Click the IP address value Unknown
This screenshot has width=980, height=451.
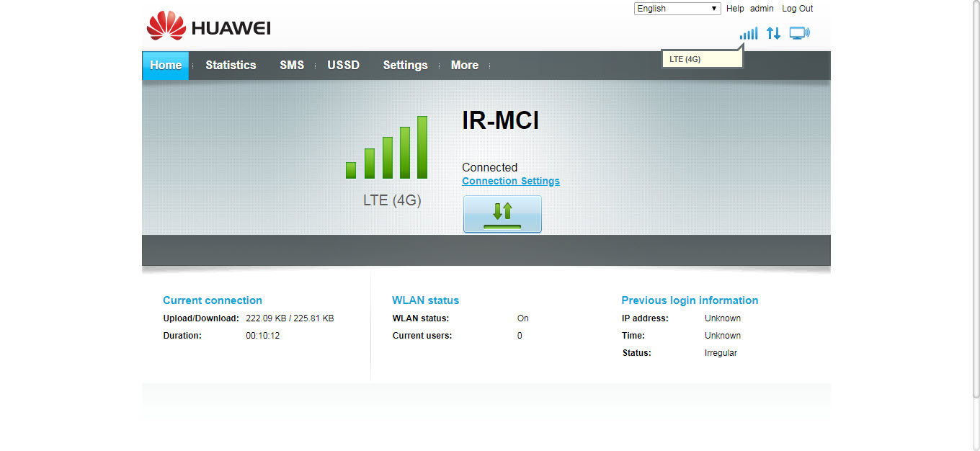tap(723, 318)
